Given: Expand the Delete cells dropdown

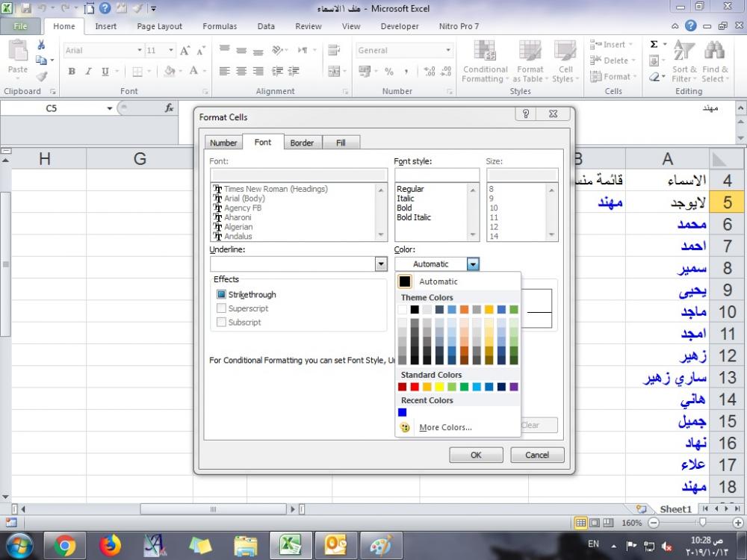Looking at the screenshot, I should click(633, 60).
